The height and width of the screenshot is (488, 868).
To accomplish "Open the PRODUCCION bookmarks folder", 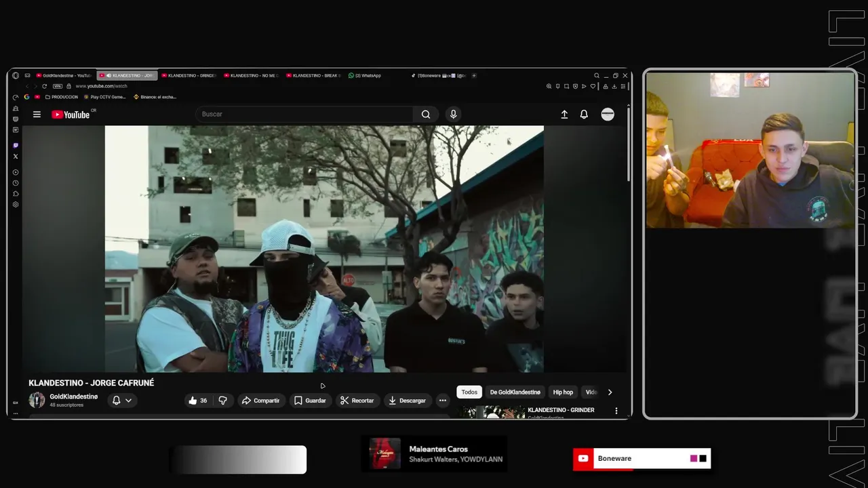I will pos(62,97).
